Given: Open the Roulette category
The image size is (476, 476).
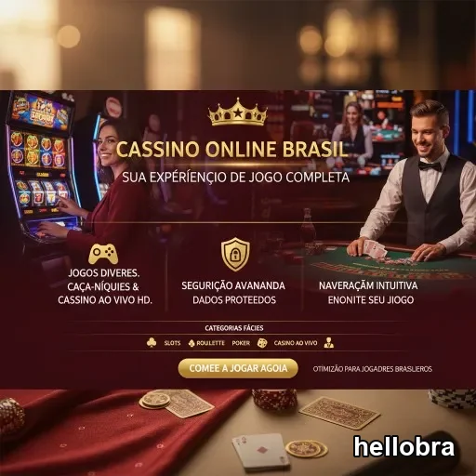Looking at the screenshot, I should 210,343.
